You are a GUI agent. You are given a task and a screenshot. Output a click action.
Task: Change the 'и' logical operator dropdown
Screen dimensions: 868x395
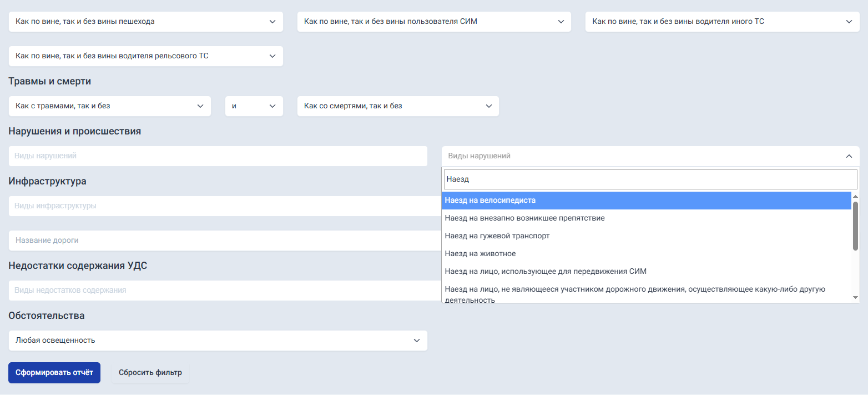pyautogui.click(x=254, y=106)
